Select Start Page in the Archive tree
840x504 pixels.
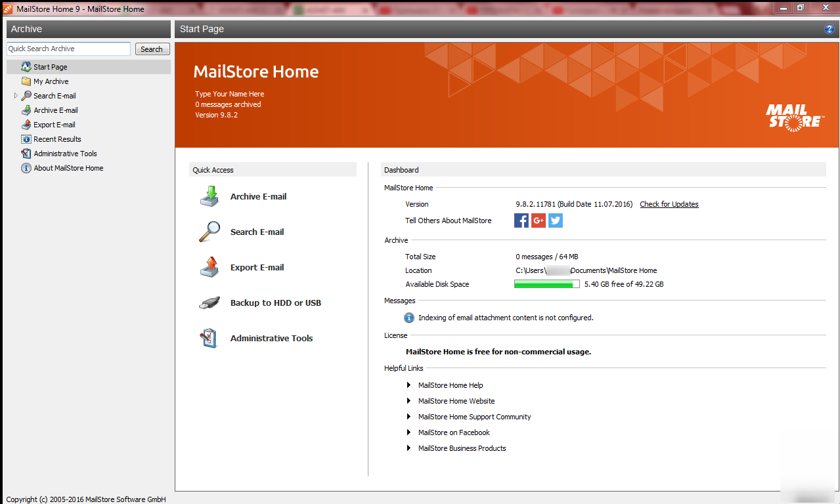pos(51,67)
